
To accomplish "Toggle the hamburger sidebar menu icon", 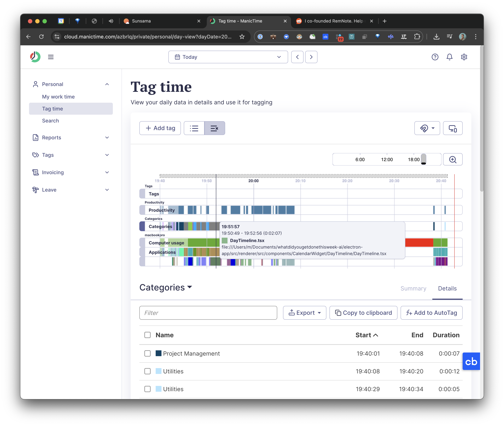I will click(51, 57).
